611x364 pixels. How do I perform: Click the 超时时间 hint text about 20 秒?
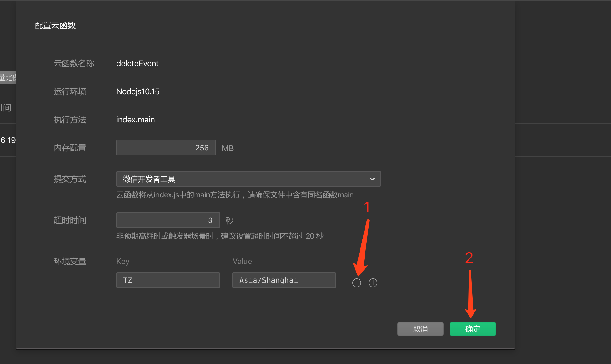pos(220,236)
